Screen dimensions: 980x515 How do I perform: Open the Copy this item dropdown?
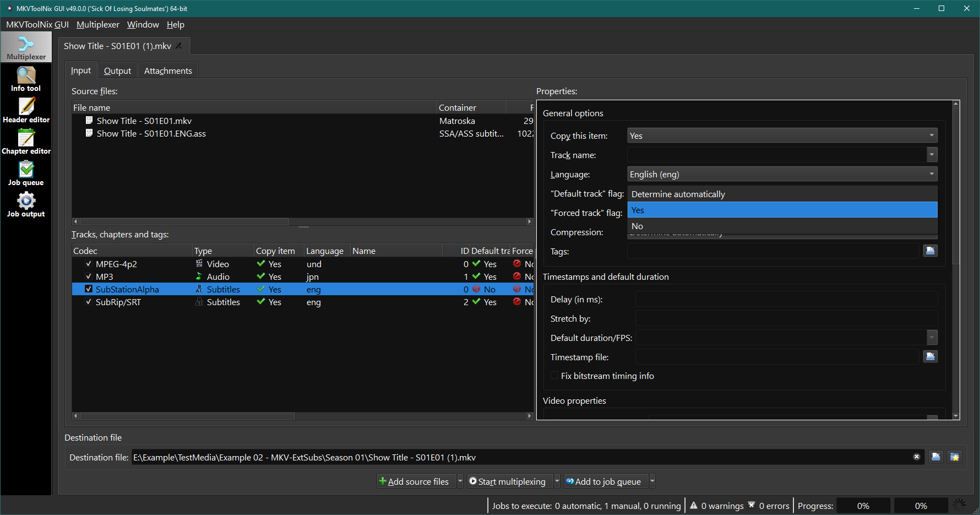782,135
